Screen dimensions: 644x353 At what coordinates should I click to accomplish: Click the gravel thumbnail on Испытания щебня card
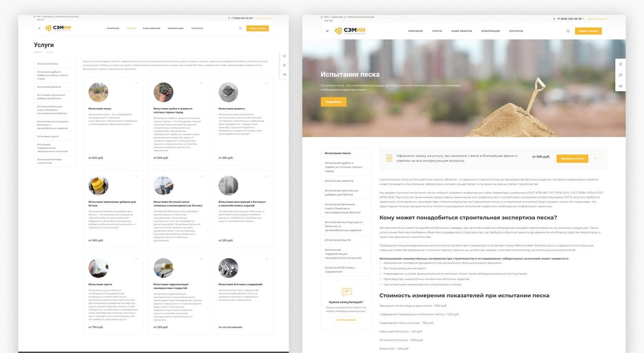click(x=163, y=92)
